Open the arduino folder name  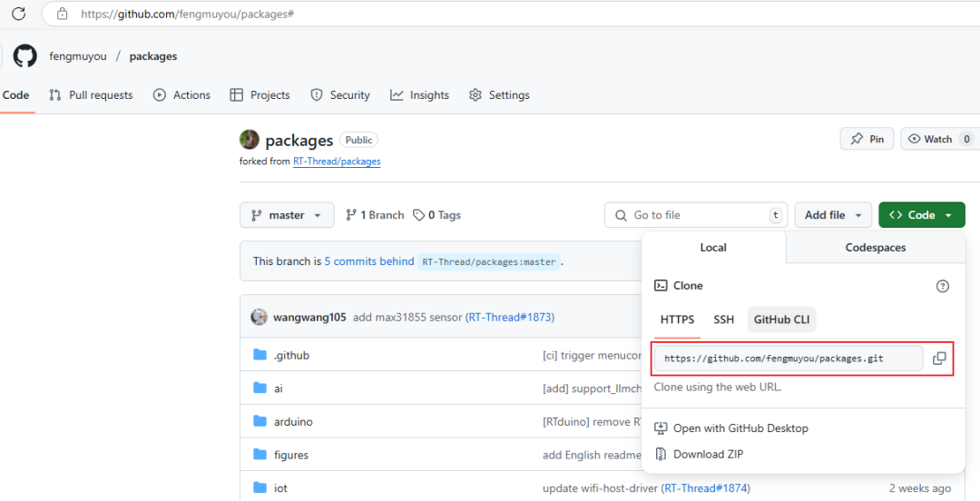point(293,421)
